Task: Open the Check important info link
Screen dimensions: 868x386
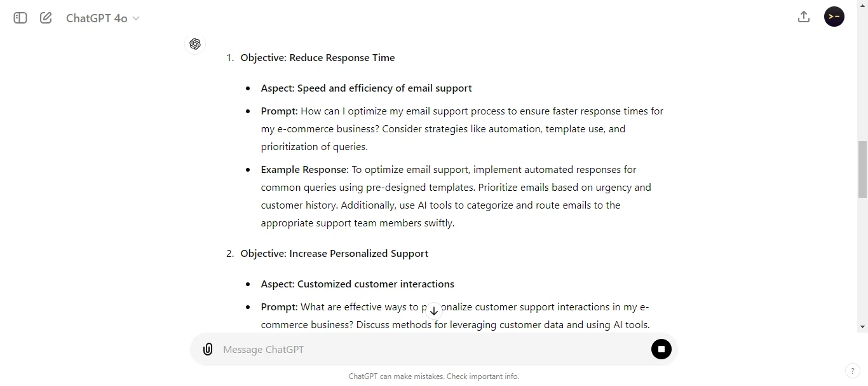Action: pyautogui.click(x=482, y=376)
